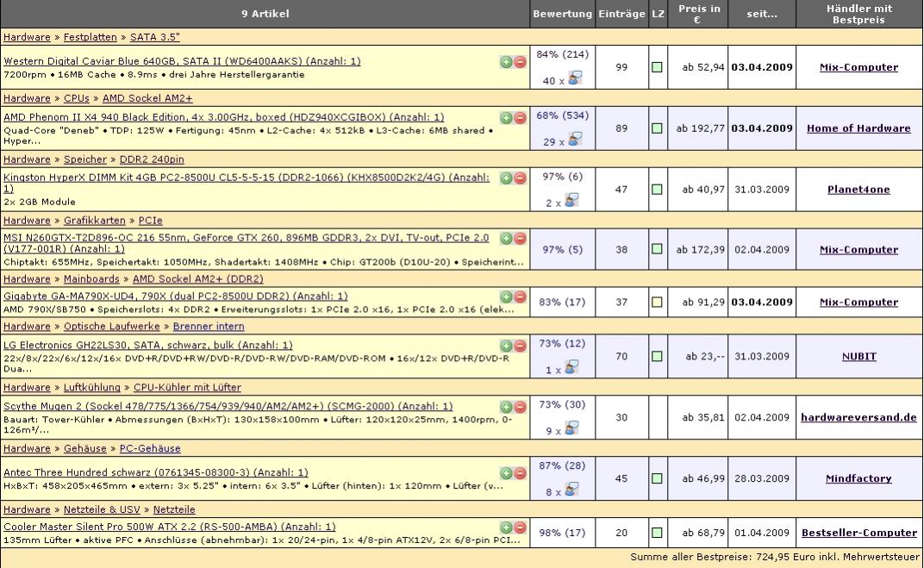The width and height of the screenshot is (924, 568).
Task: Click minus icon for AMD Phenom II X4 940
Action: [520, 118]
